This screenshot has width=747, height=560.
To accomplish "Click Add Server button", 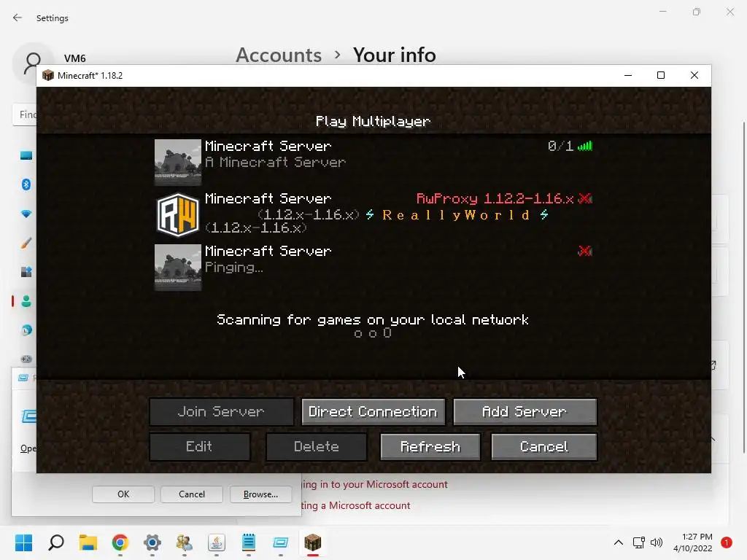I will pyautogui.click(x=525, y=412).
